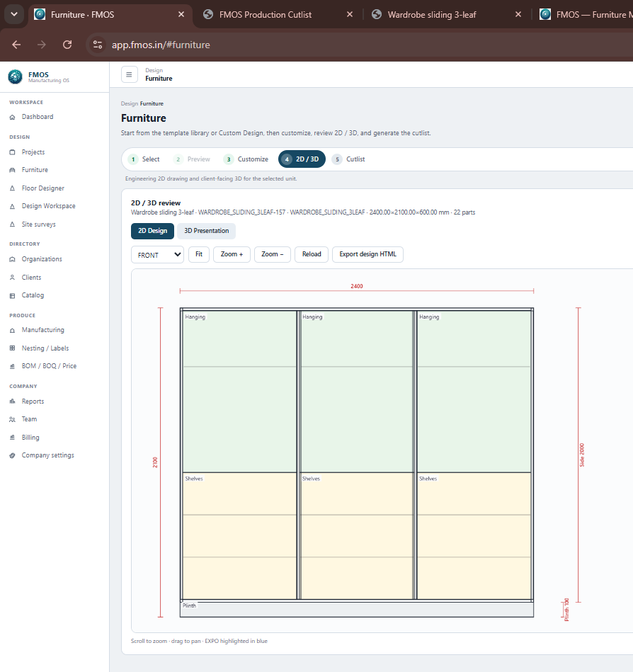This screenshot has height=672, width=633.
Task: Click the Plinth panel in the drawing
Action: click(357, 610)
